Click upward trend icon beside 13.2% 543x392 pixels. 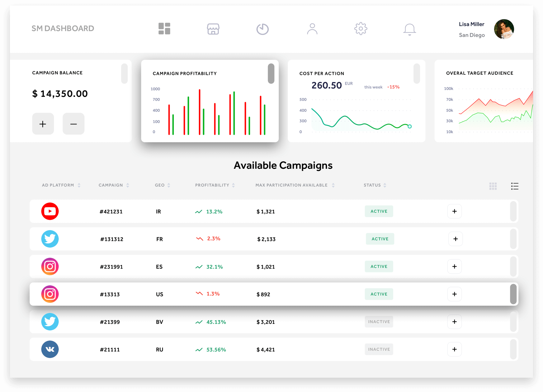pos(199,212)
